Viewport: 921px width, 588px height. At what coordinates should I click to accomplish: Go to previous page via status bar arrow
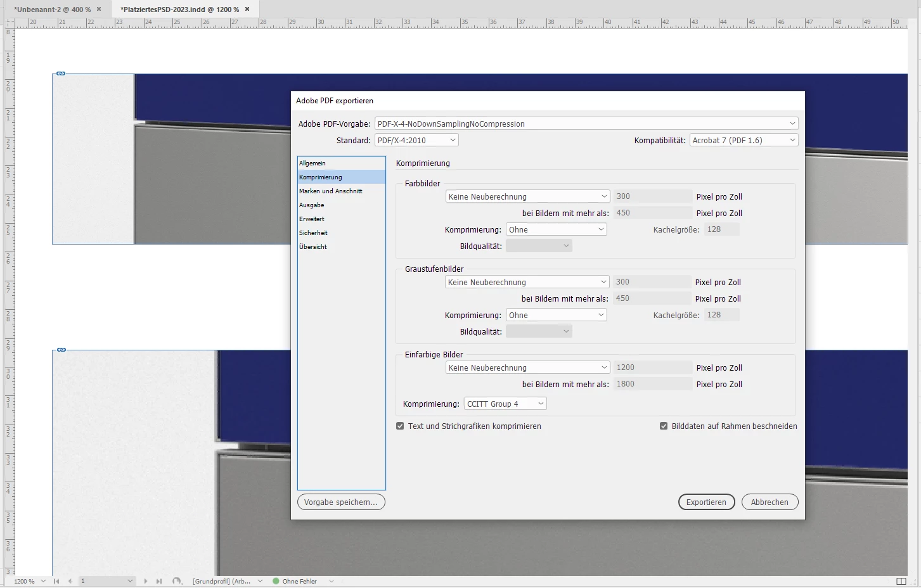(70, 581)
